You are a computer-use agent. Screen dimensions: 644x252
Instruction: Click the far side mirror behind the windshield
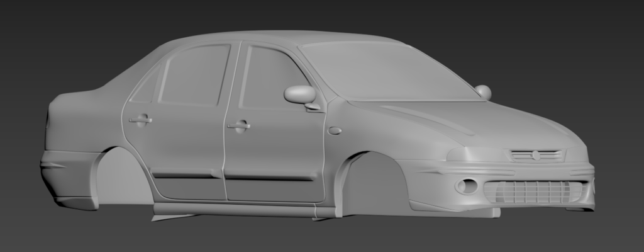(x=484, y=92)
